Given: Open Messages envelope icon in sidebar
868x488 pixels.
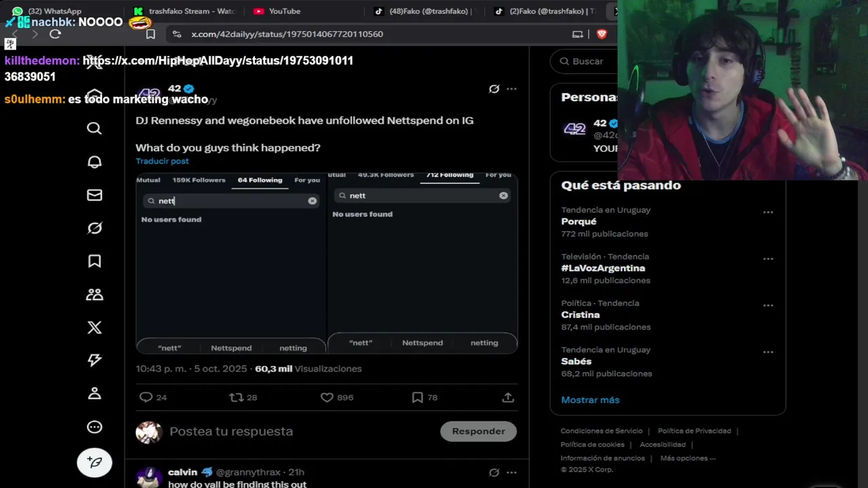Looking at the screenshot, I should [94, 195].
